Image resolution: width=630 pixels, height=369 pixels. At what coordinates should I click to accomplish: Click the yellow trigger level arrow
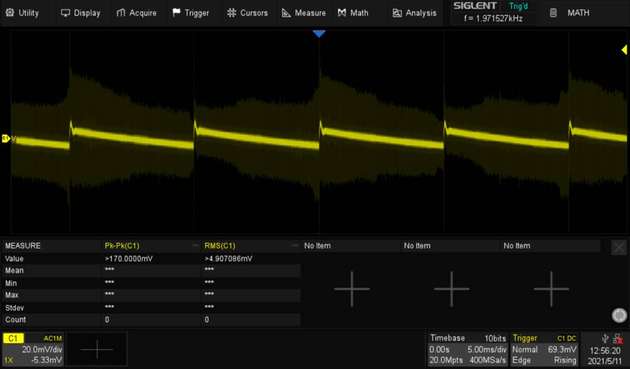pyautogui.click(x=624, y=50)
